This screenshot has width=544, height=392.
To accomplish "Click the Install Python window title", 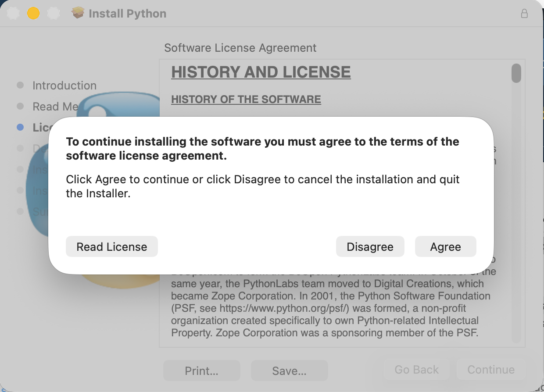I will coord(127,14).
